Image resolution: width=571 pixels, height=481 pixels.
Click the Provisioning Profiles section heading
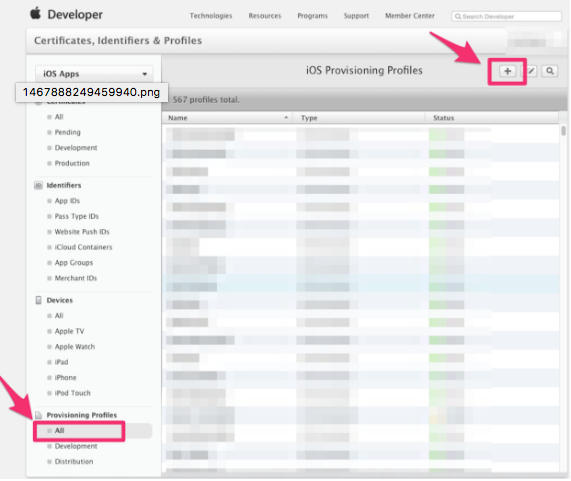tap(82, 415)
